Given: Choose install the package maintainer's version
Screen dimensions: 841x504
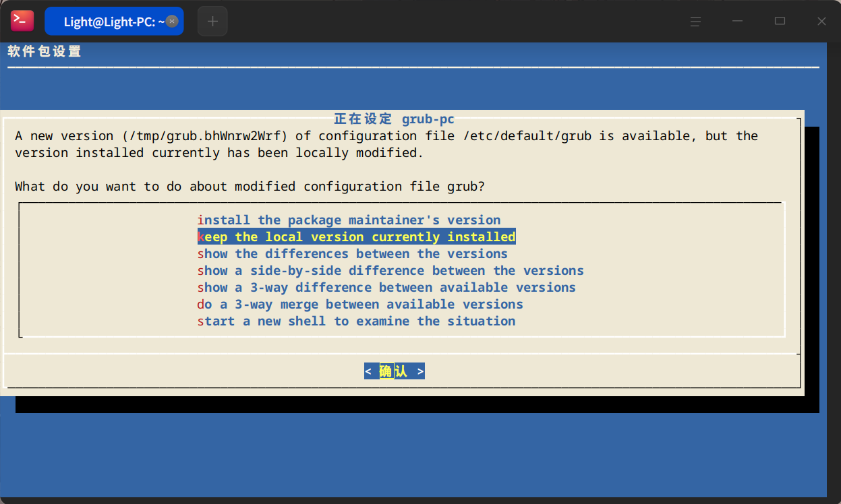Looking at the screenshot, I should point(349,220).
